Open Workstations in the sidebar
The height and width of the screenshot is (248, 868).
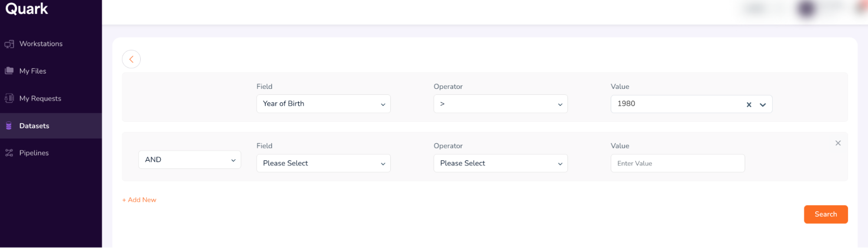click(41, 44)
